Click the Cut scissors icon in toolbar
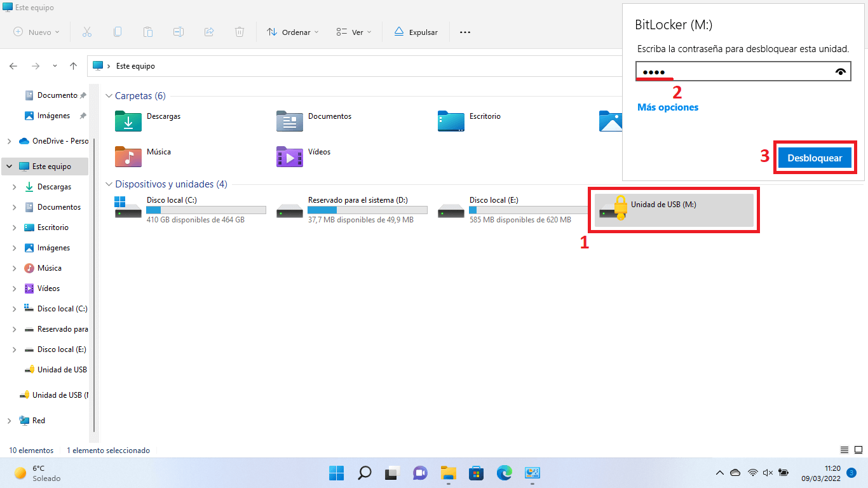Viewport: 868px width, 488px height. tap(87, 32)
